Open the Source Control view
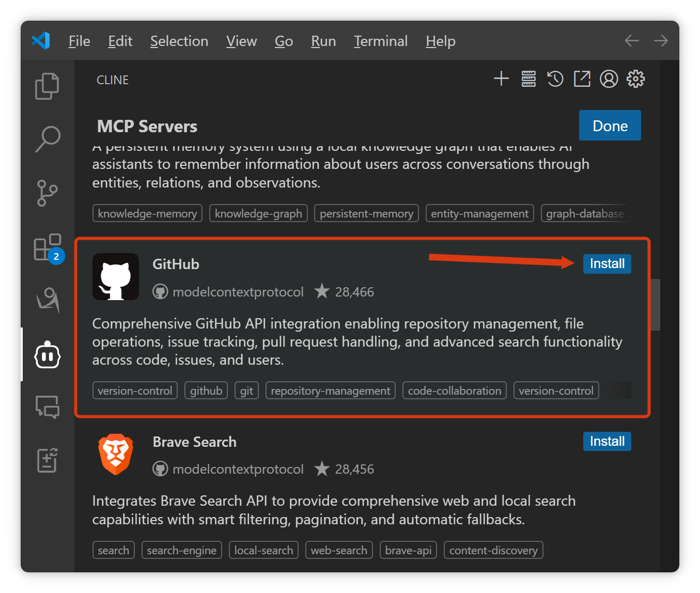Image resolution: width=700 pixels, height=593 pixels. 48,193
